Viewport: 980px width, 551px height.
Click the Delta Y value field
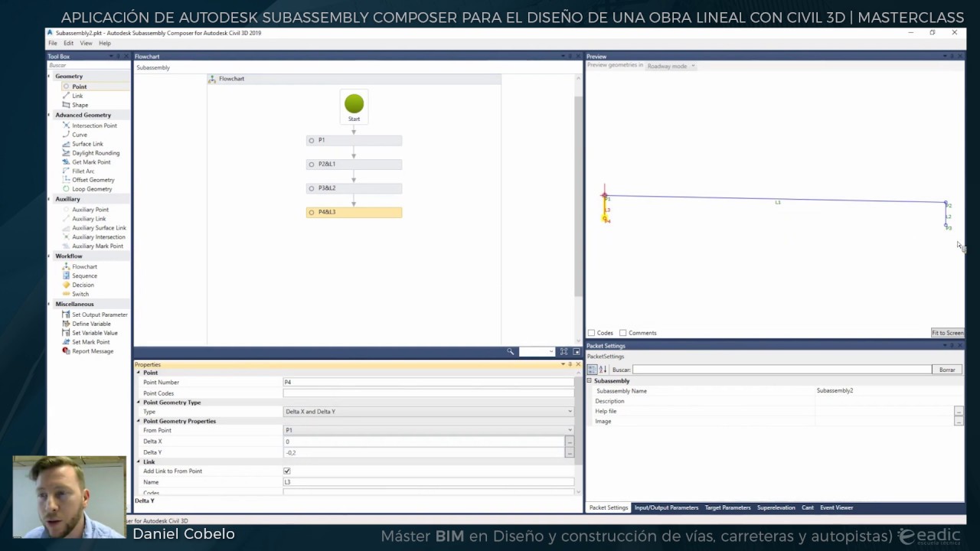click(x=424, y=452)
